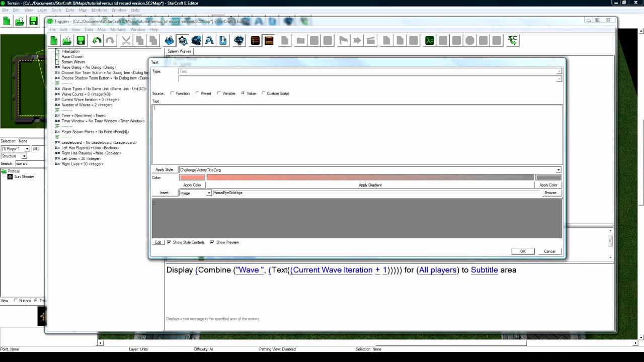The height and width of the screenshot is (362, 644).
Task: Open the Triggers module gear icon
Action: [183, 41]
